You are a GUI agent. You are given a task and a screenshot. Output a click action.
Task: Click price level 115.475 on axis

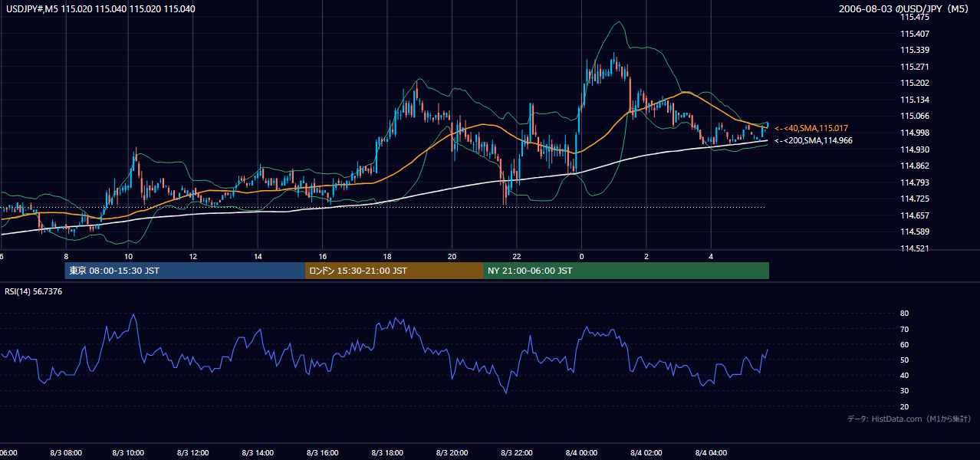(x=914, y=17)
